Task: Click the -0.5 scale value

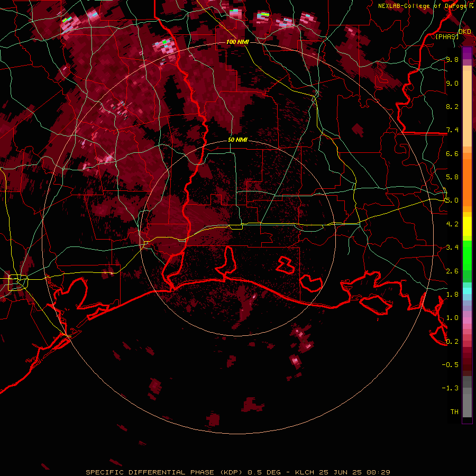Action: point(450,364)
